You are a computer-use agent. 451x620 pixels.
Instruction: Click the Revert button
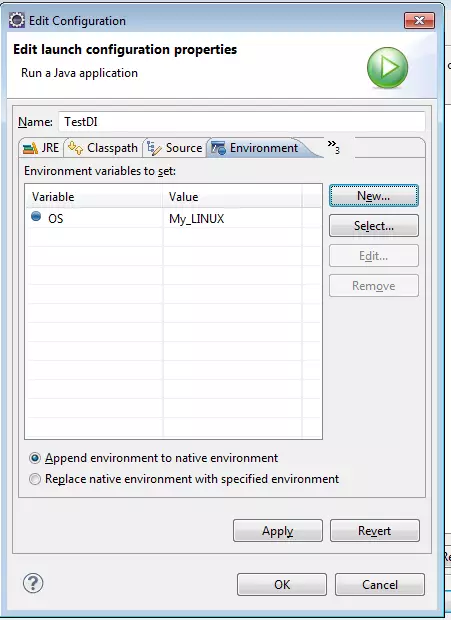[x=375, y=531]
